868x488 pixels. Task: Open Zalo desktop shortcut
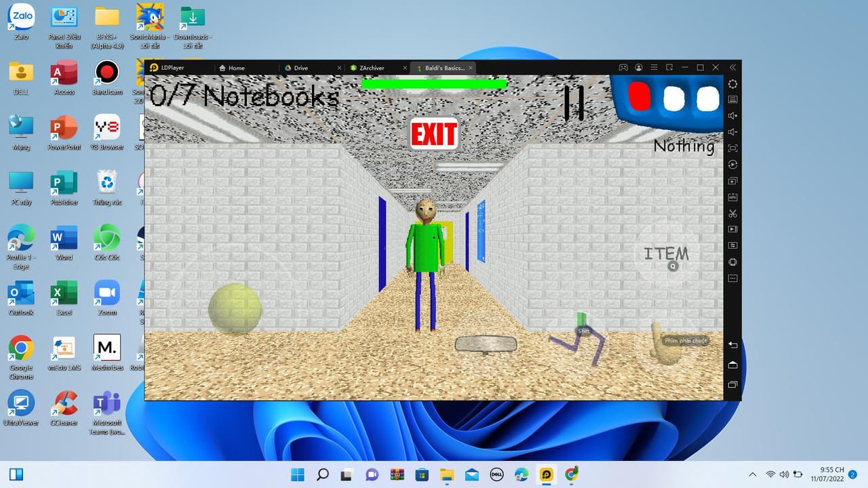click(x=21, y=21)
